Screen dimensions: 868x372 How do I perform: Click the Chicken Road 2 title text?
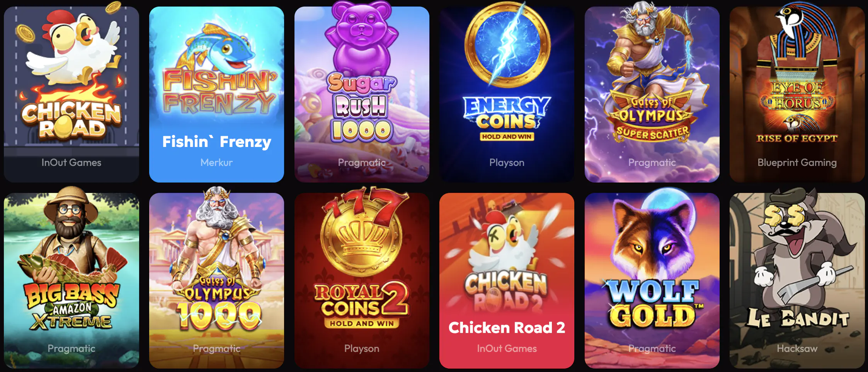(507, 328)
